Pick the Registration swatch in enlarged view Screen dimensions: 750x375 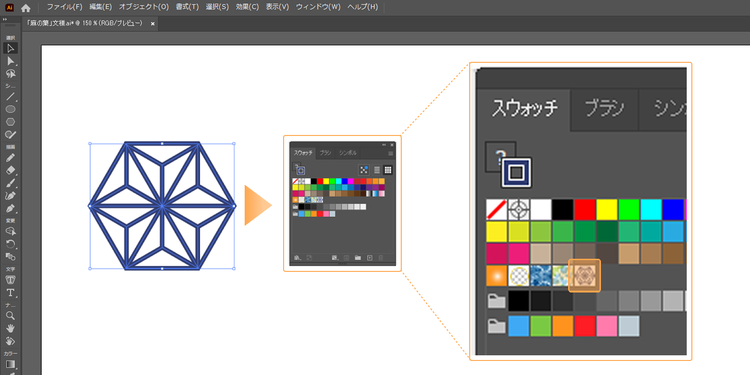[x=519, y=210]
